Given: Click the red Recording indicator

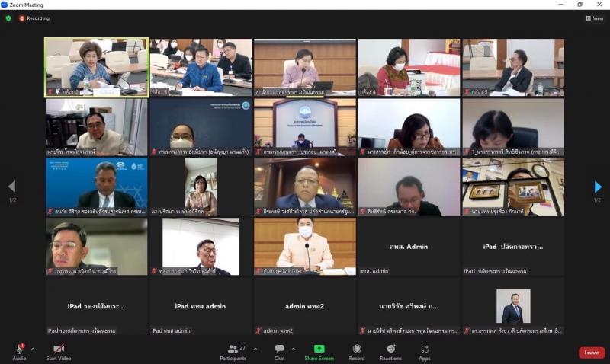Looking at the screenshot, I should click(34, 18).
